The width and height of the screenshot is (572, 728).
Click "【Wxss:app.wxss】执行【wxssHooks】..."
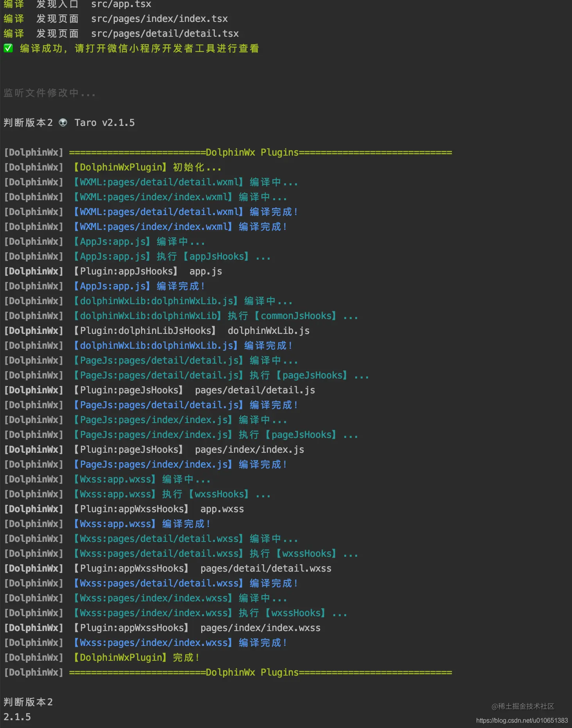(x=172, y=494)
